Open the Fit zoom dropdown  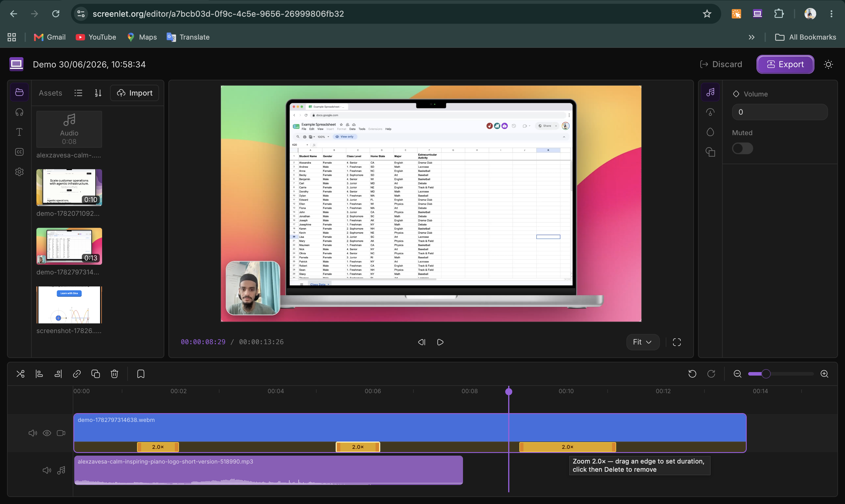[x=643, y=342]
